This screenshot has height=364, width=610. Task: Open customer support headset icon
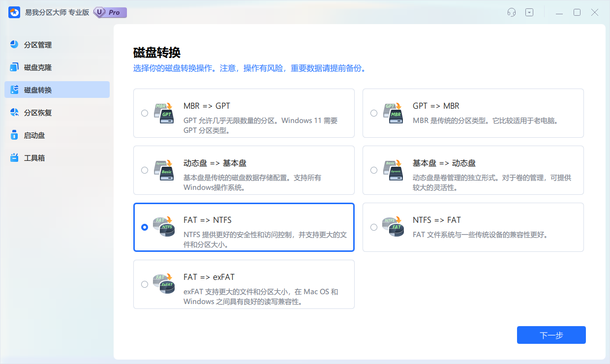(x=512, y=13)
